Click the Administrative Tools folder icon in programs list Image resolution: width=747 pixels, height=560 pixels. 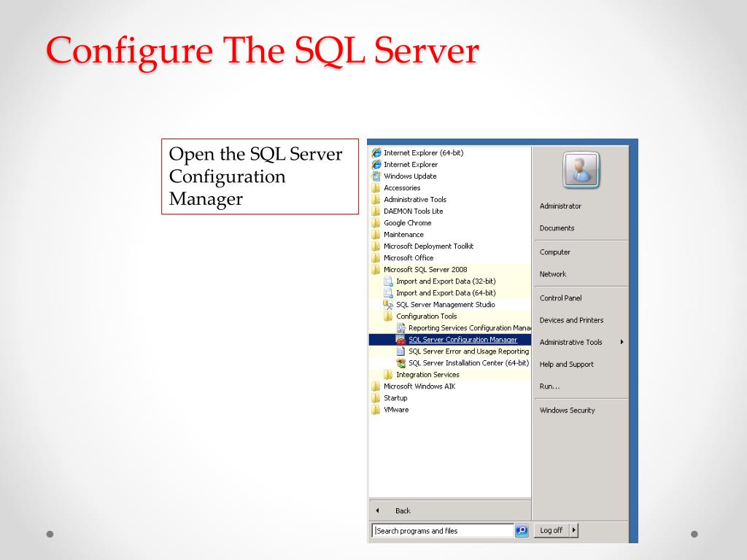click(x=376, y=200)
